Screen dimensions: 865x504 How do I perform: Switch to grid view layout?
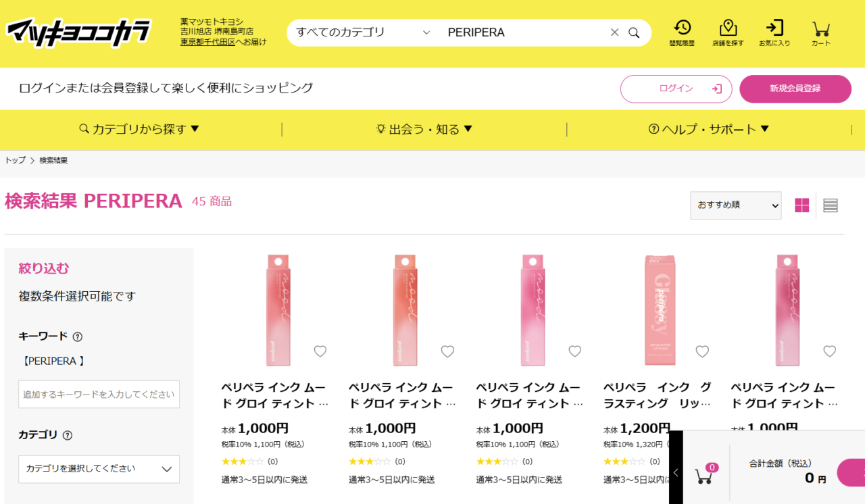(802, 205)
